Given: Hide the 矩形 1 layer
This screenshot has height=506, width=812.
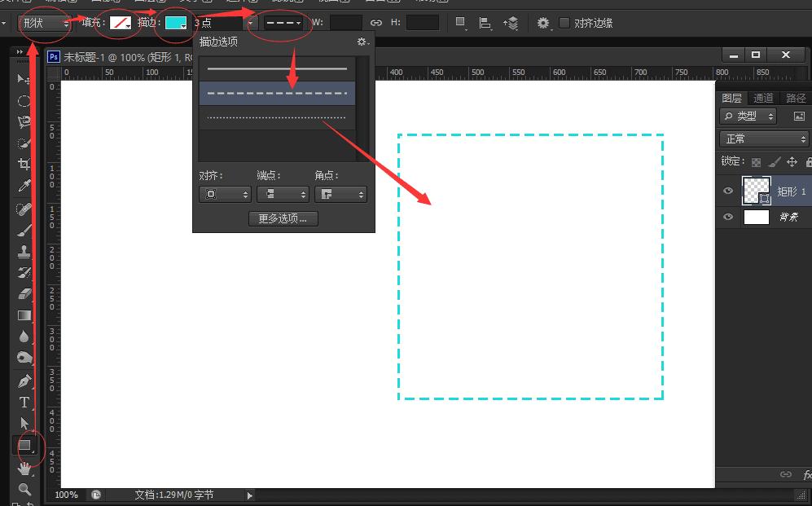Looking at the screenshot, I should point(728,191).
